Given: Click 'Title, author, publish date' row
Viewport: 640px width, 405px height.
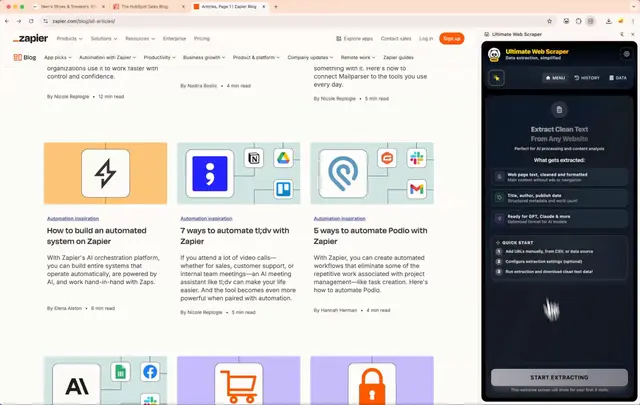Looking at the screenshot, I should click(x=559, y=198).
